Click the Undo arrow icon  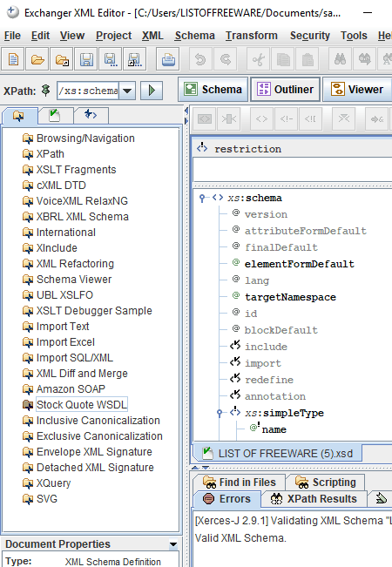(200, 59)
